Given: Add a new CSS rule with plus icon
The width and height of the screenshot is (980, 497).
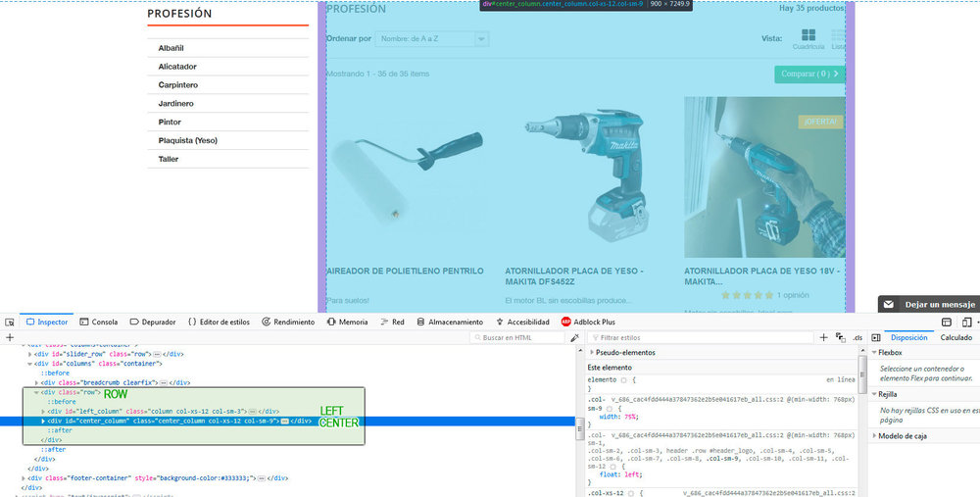Looking at the screenshot, I should (823, 337).
